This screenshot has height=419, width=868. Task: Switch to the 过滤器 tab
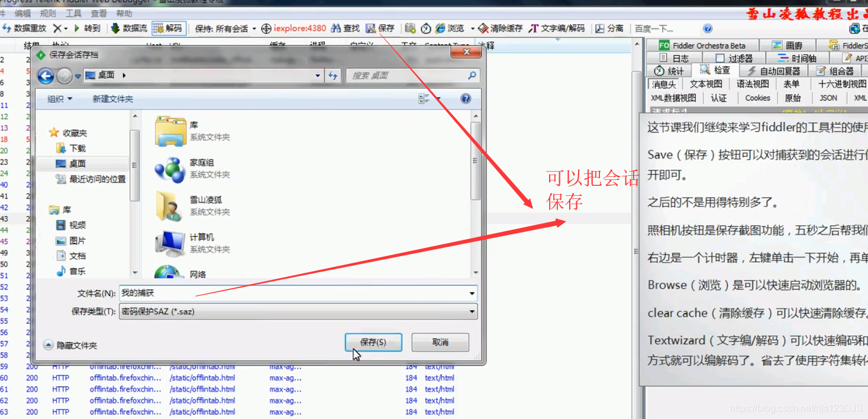coord(734,58)
